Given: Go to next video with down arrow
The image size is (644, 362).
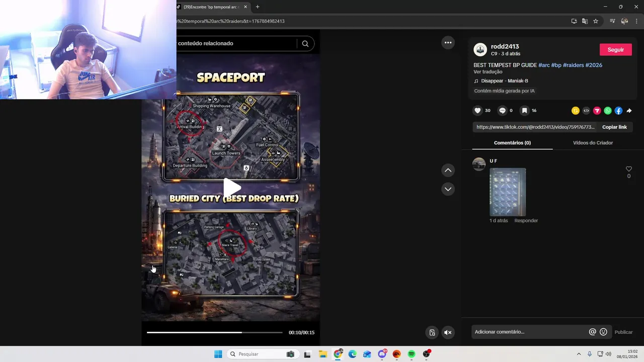Looking at the screenshot, I should coord(448,189).
